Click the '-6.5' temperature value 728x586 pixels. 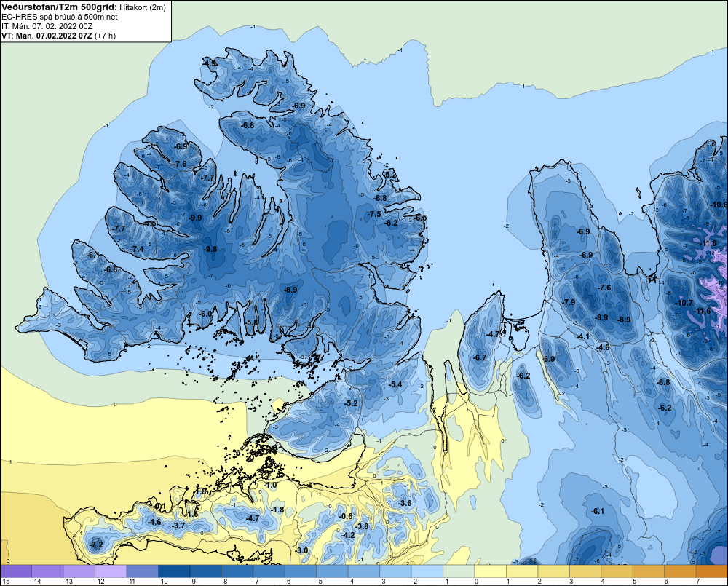pos(421,218)
